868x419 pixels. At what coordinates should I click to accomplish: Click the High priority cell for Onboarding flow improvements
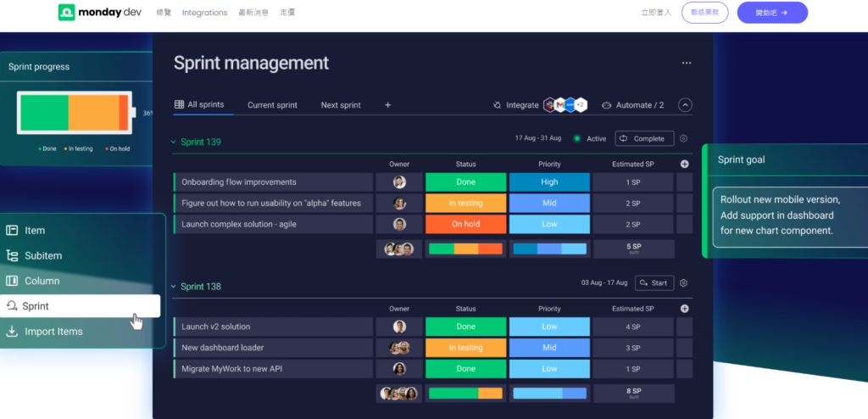coord(549,182)
